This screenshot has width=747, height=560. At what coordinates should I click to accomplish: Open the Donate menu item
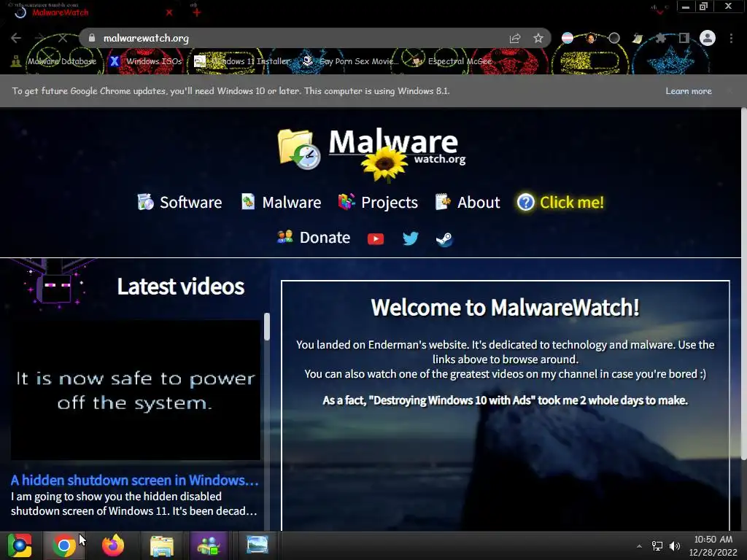[314, 237]
